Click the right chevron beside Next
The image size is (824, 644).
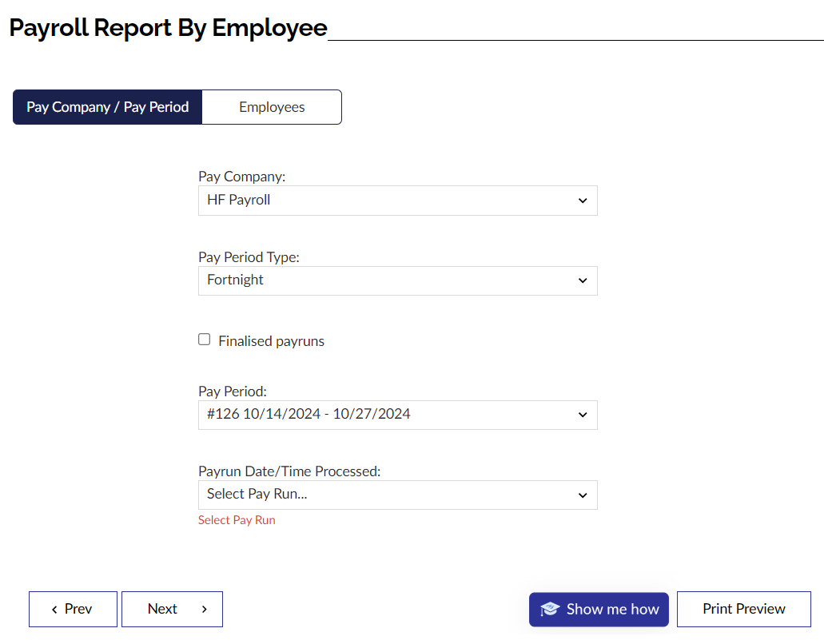pyautogui.click(x=205, y=610)
